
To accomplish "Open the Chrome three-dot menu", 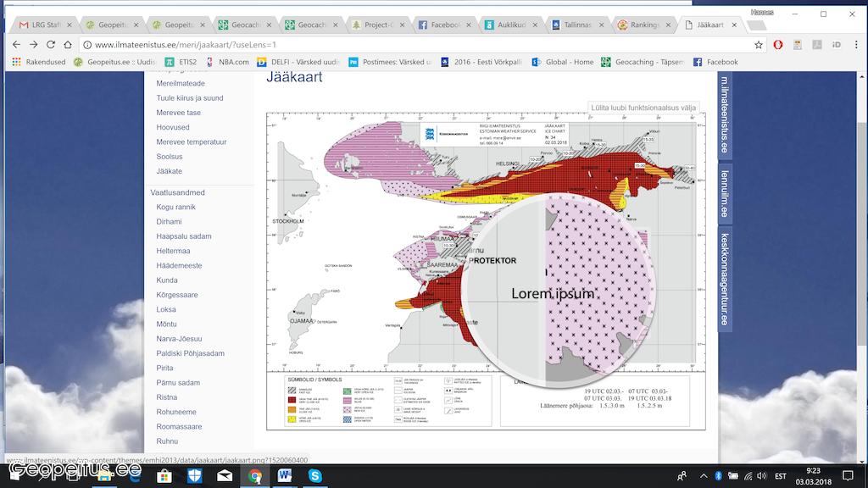I will point(856,45).
